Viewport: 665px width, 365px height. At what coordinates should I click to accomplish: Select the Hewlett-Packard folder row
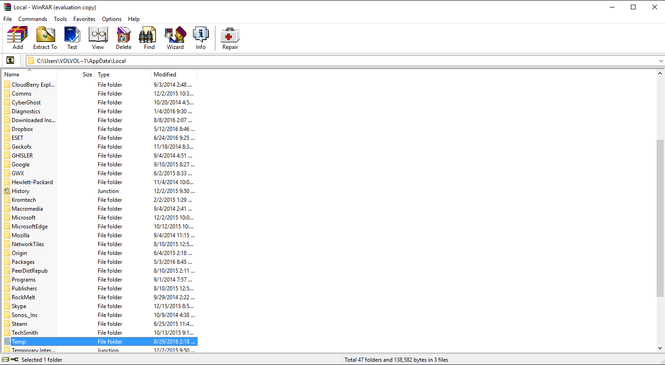[100, 182]
